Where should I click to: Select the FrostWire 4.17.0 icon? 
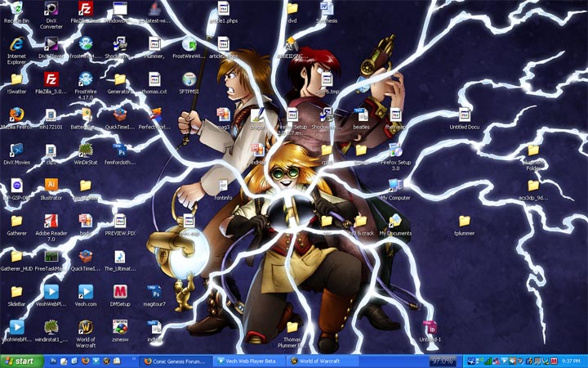click(86, 79)
